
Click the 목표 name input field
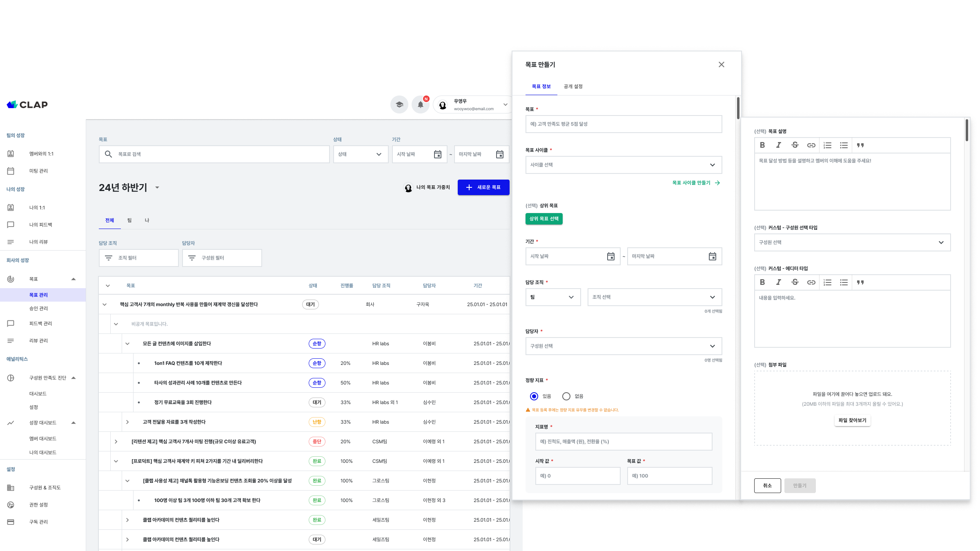click(x=623, y=124)
